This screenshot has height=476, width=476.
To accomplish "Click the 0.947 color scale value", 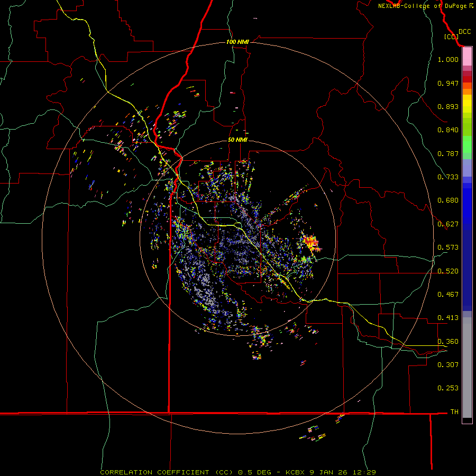I will point(448,83).
